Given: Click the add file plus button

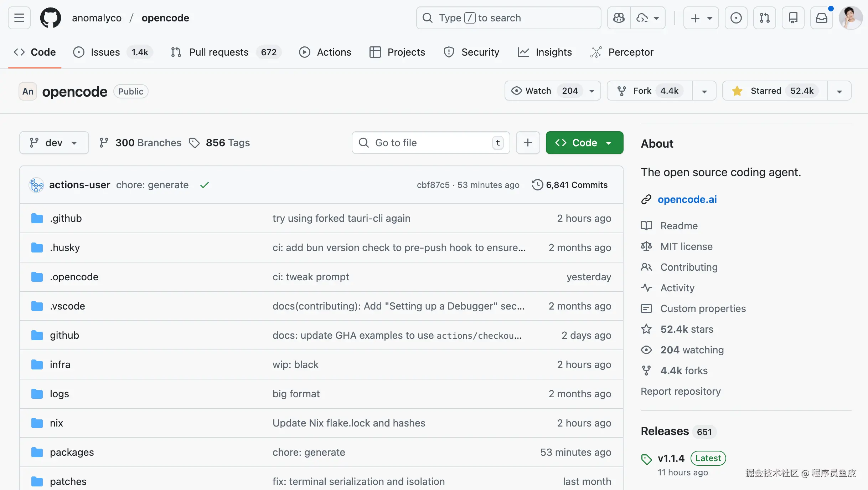Looking at the screenshot, I should pyautogui.click(x=528, y=143).
